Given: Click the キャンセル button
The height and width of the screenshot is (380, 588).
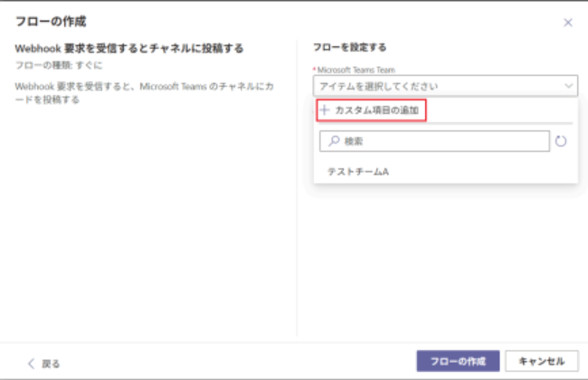Looking at the screenshot, I should 540,361.
